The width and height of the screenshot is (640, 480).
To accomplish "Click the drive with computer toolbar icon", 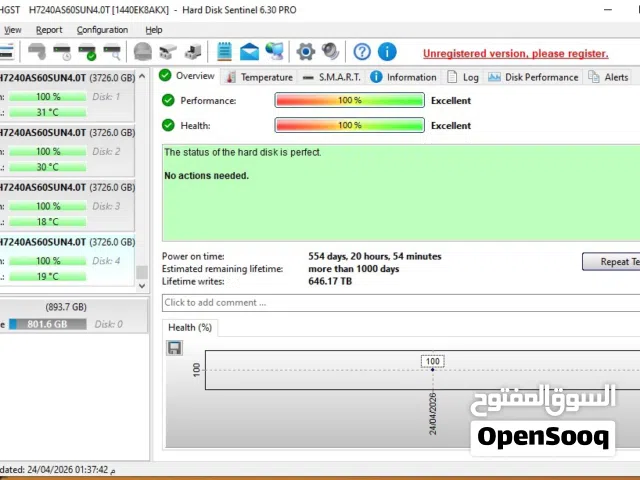I will tap(193, 52).
